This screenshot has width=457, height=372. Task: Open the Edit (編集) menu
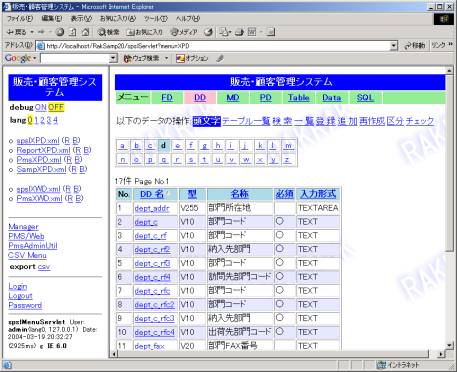(x=52, y=19)
